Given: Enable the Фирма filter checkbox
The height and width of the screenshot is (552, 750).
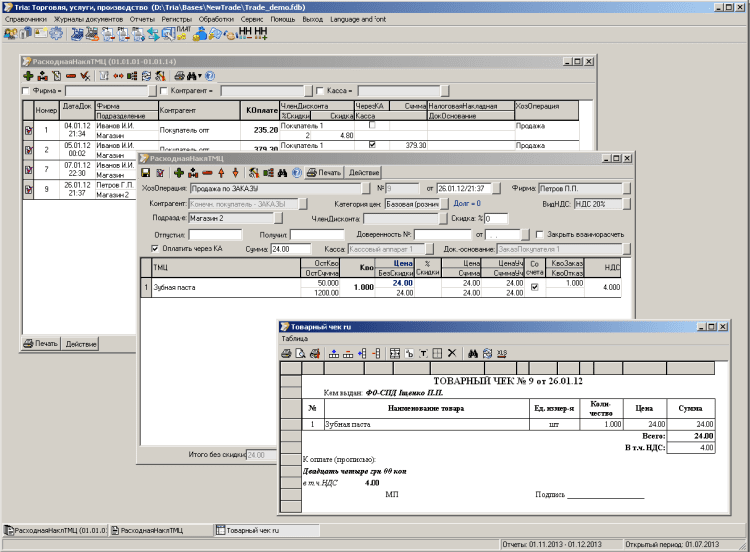Looking at the screenshot, I should pyautogui.click(x=26, y=91).
